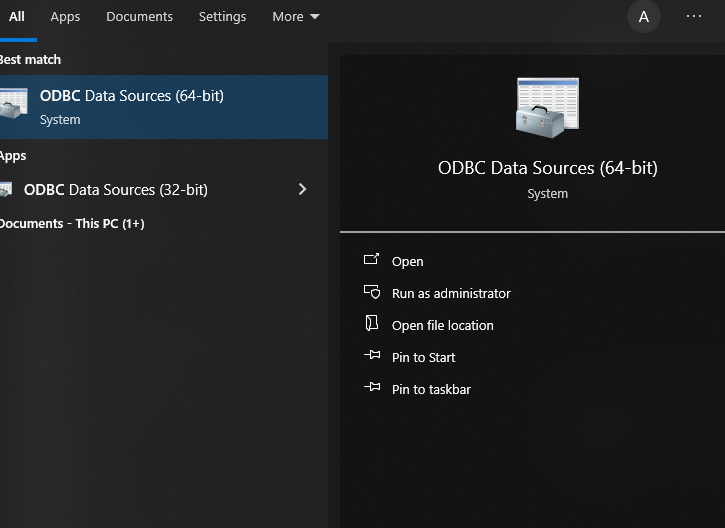725x528 pixels.
Task: Select the All search tab
Action: [17, 17]
